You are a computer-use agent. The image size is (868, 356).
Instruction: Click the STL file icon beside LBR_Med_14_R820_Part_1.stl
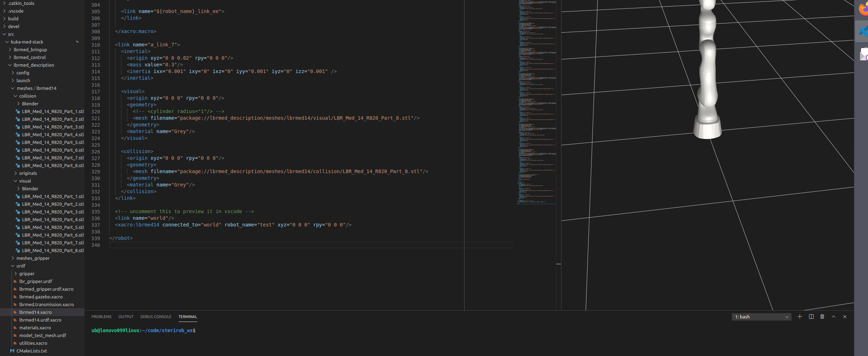pos(18,111)
